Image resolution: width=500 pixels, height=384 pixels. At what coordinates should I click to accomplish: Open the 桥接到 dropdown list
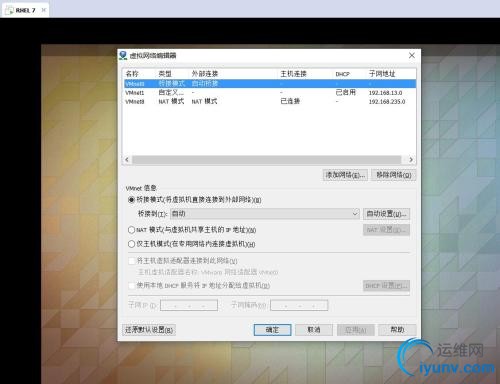(265, 214)
